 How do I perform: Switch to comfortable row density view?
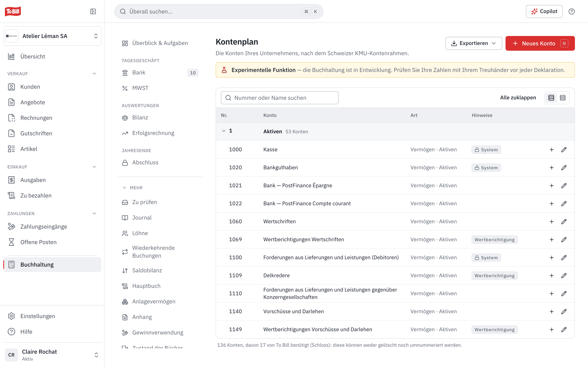(551, 98)
